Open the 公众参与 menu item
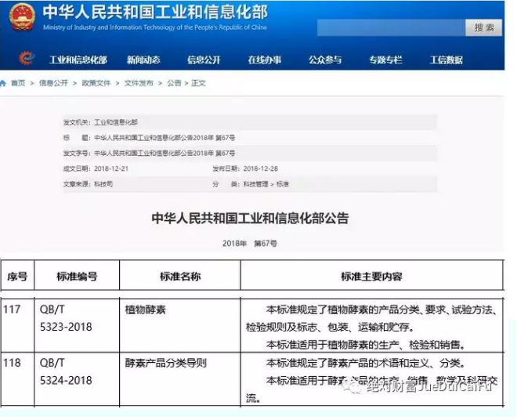This screenshot has width=517, height=420. (325, 60)
